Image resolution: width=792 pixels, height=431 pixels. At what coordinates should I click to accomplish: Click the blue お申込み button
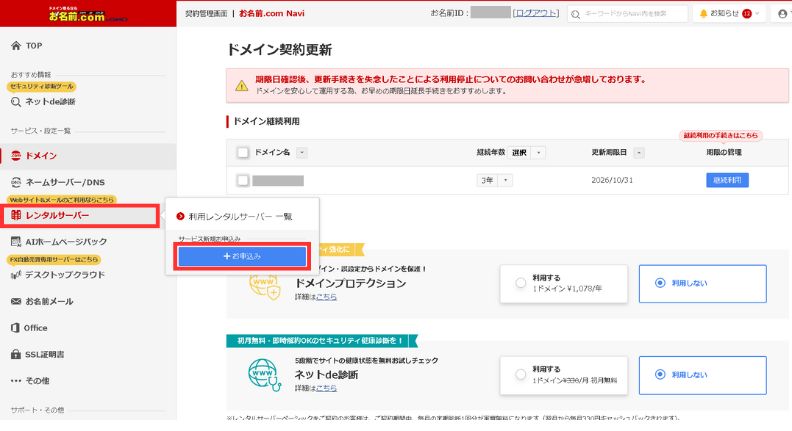click(242, 256)
